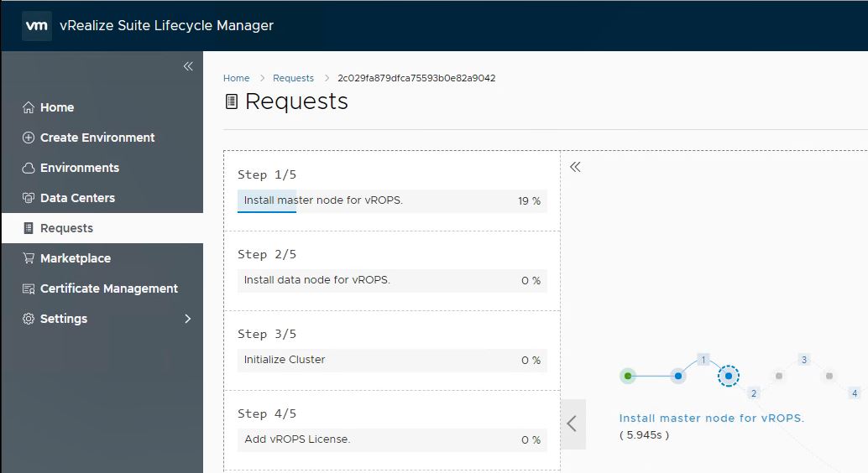Click the Create Environment plus icon
Image resolution: width=868 pixels, height=473 pixels.
click(29, 138)
